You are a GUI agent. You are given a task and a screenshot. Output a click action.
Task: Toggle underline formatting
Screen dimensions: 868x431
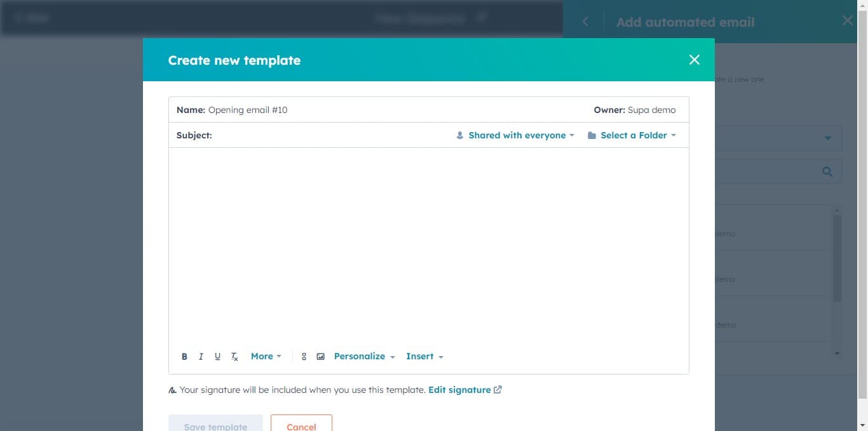pyautogui.click(x=217, y=356)
